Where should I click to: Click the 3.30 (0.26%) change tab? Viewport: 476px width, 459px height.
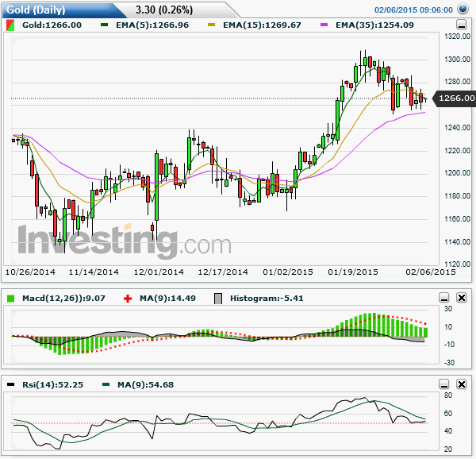point(164,10)
